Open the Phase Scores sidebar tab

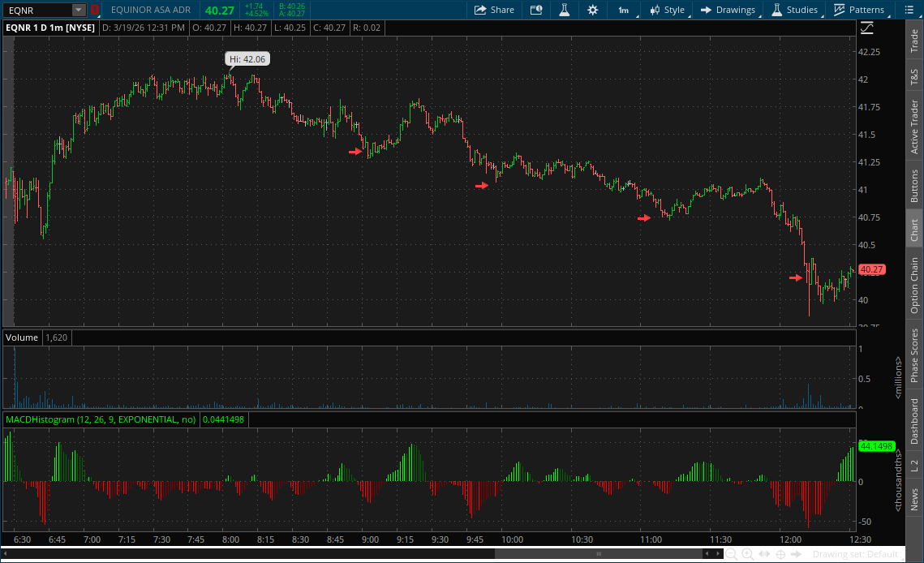pos(914,355)
